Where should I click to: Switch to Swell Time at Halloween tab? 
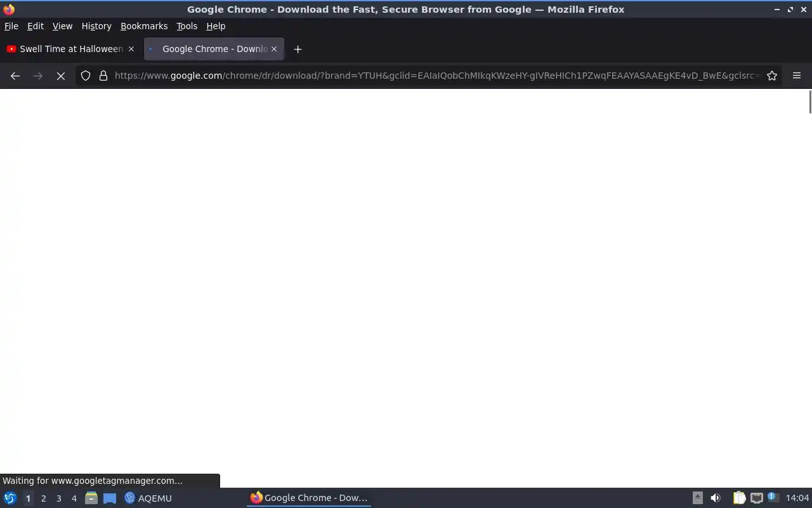click(x=71, y=49)
